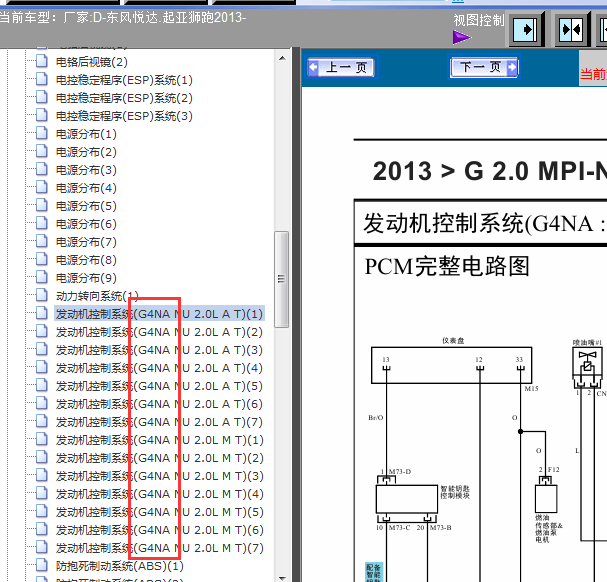Click page icon beside 电源分布(5)

tap(41, 205)
